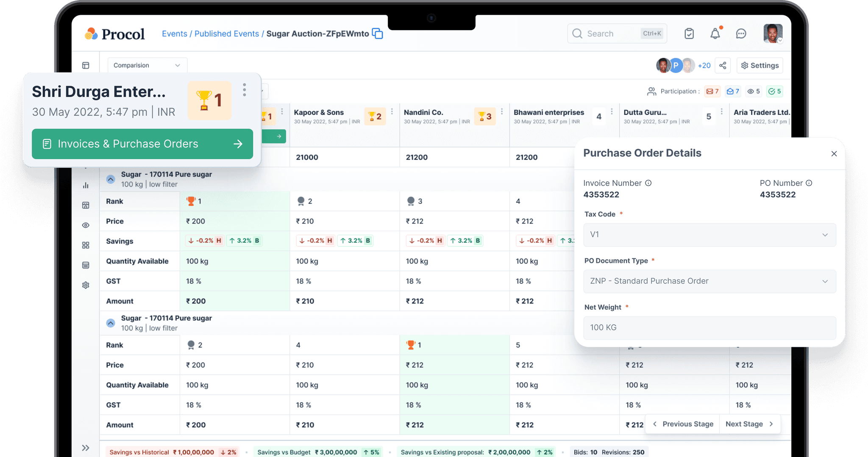Click the grid apps icon in left sidebar
868x457 pixels.
click(x=86, y=245)
